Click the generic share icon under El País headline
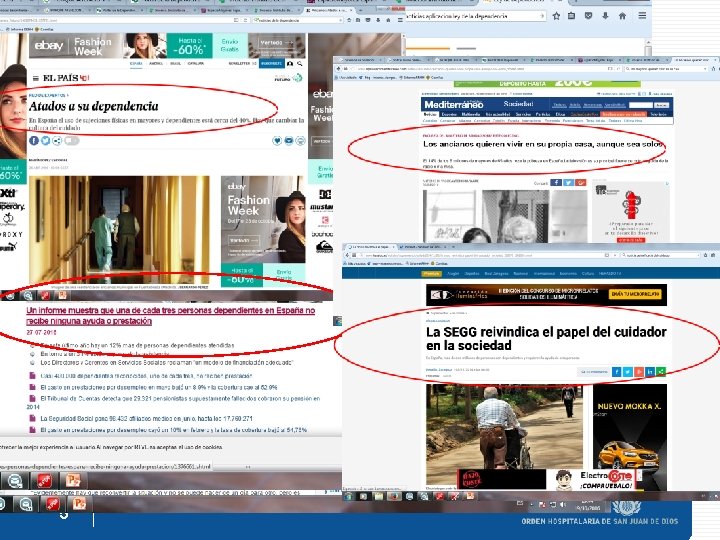The image size is (720, 540). click(57, 141)
